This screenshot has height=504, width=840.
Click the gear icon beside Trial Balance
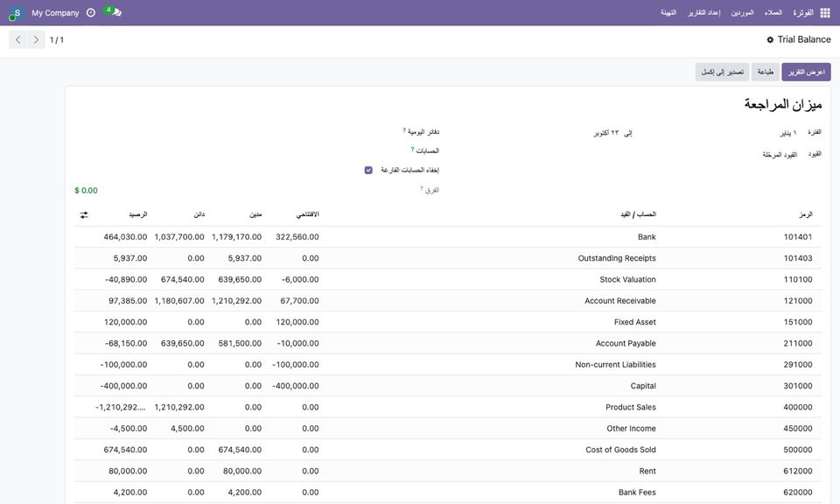click(x=770, y=39)
